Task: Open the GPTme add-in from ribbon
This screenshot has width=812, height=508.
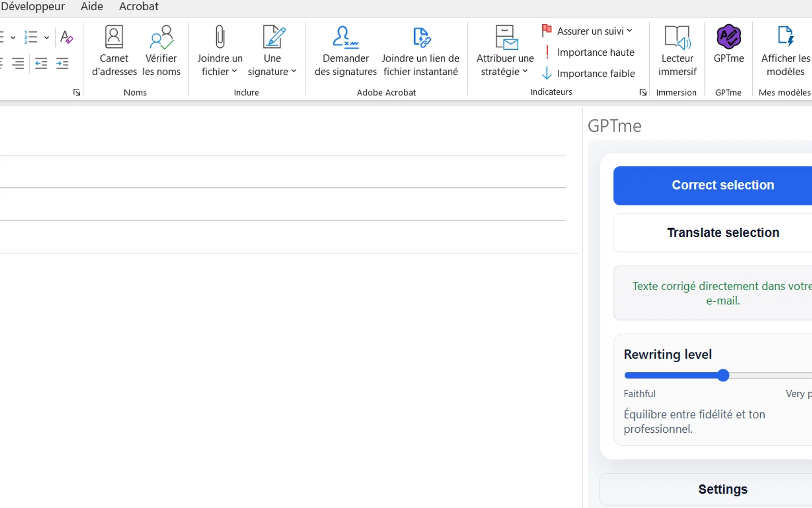Action: coord(729,44)
